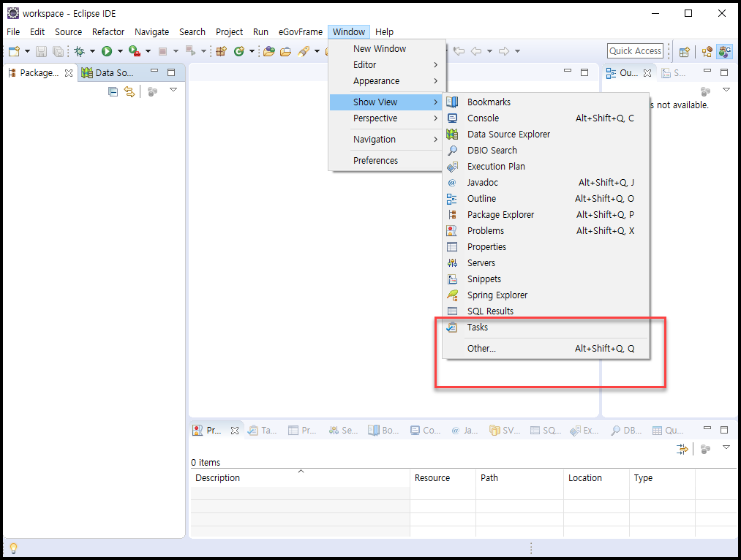Image resolution: width=741 pixels, height=560 pixels.
Task: Open Package Explorer view menu triangle
Action: [x=173, y=90]
